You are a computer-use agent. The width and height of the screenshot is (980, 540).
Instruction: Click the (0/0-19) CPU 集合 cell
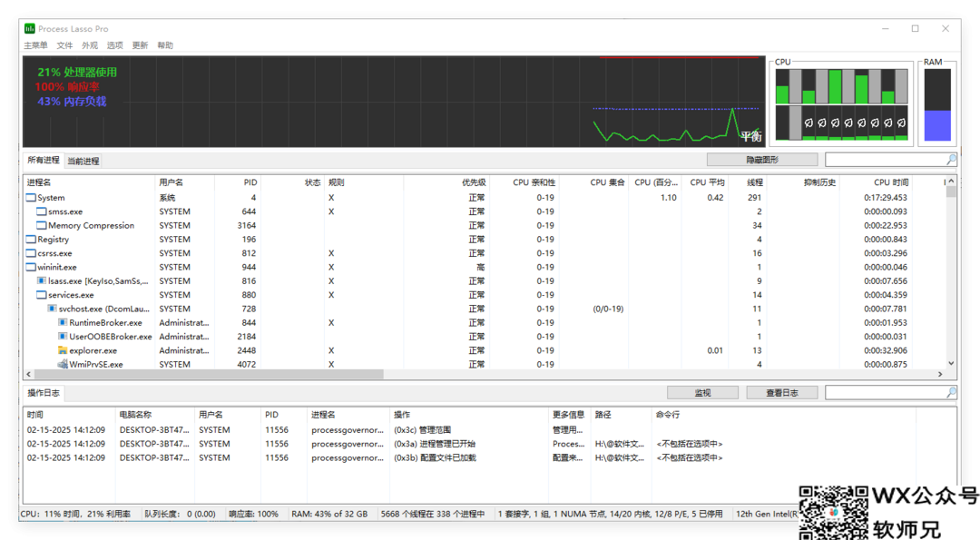coord(607,309)
